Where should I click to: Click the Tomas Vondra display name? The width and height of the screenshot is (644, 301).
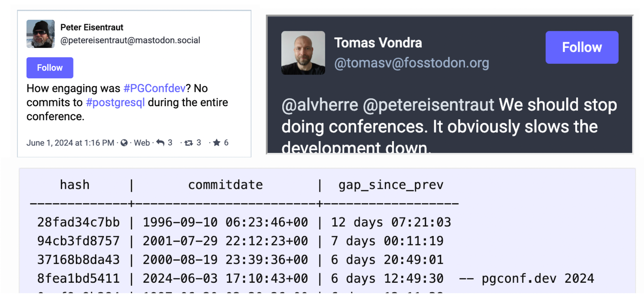[x=378, y=43]
